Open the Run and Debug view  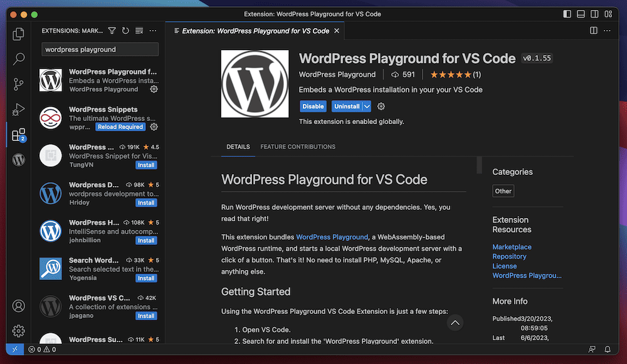click(x=18, y=108)
